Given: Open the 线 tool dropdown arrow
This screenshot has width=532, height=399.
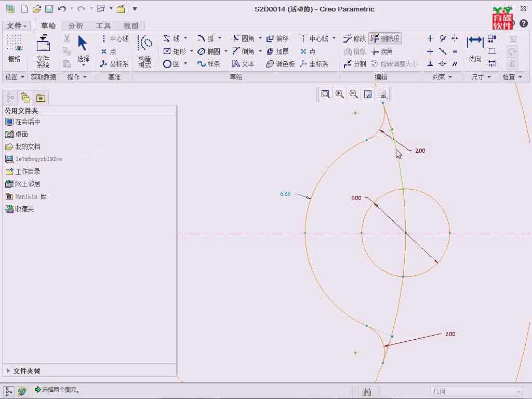Looking at the screenshot, I should [x=185, y=38].
